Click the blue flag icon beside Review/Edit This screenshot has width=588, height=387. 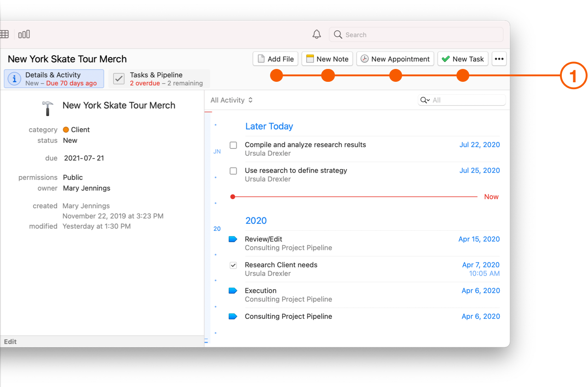(x=233, y=239)
